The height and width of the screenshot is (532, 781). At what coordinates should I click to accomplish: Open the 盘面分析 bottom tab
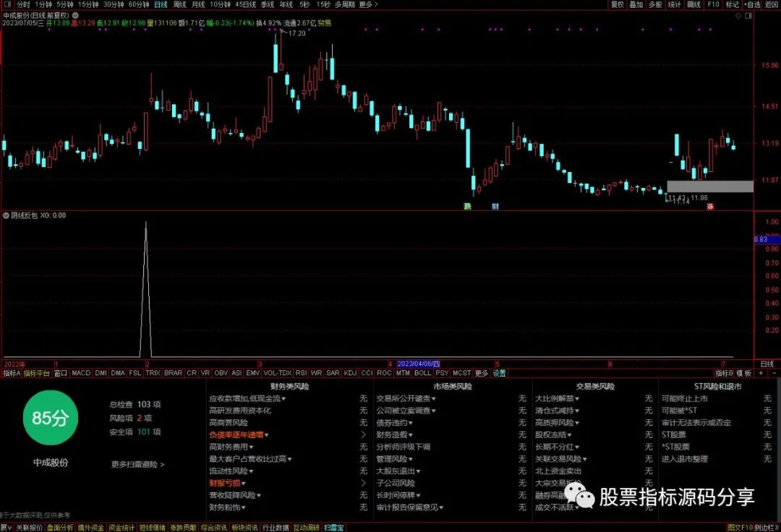tap(60, 528)
